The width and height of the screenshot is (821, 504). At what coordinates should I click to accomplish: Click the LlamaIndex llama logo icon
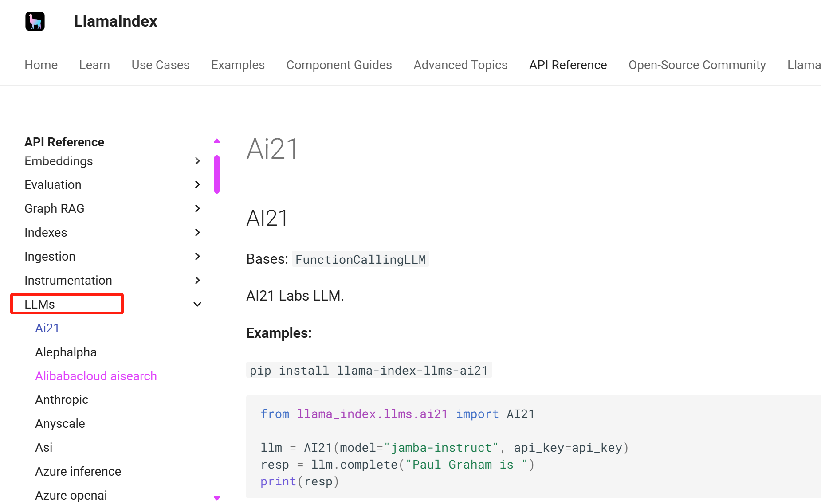click(x=35, y=21)
